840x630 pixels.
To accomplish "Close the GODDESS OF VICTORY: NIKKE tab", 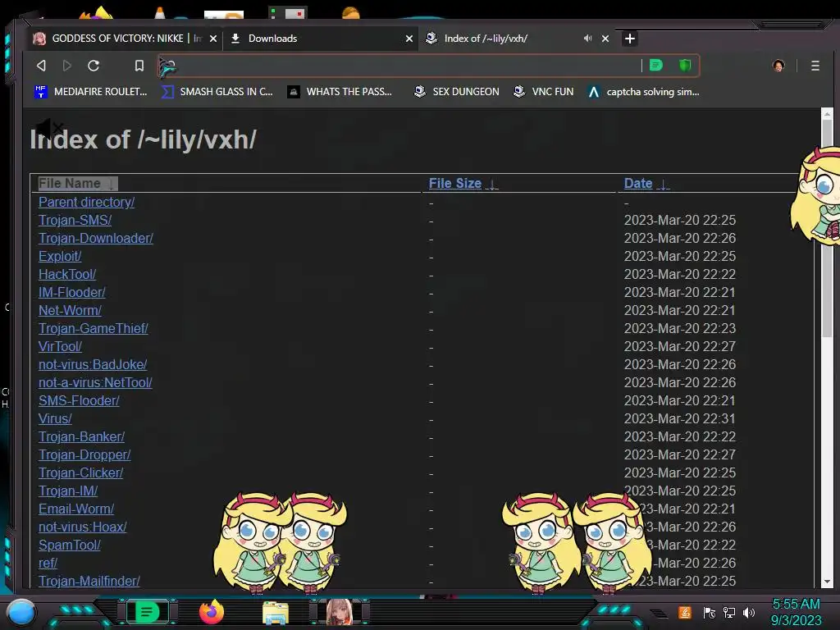I will coord(213,39).
